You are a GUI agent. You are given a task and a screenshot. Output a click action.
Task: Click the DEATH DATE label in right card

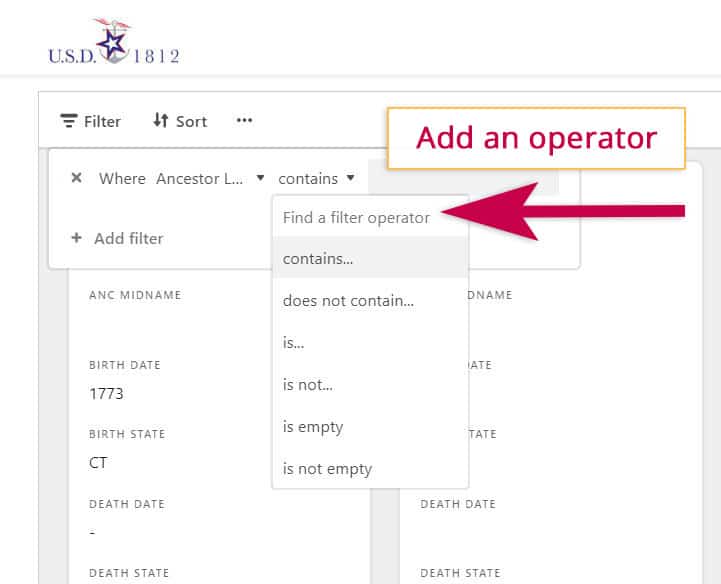[458, 504]
